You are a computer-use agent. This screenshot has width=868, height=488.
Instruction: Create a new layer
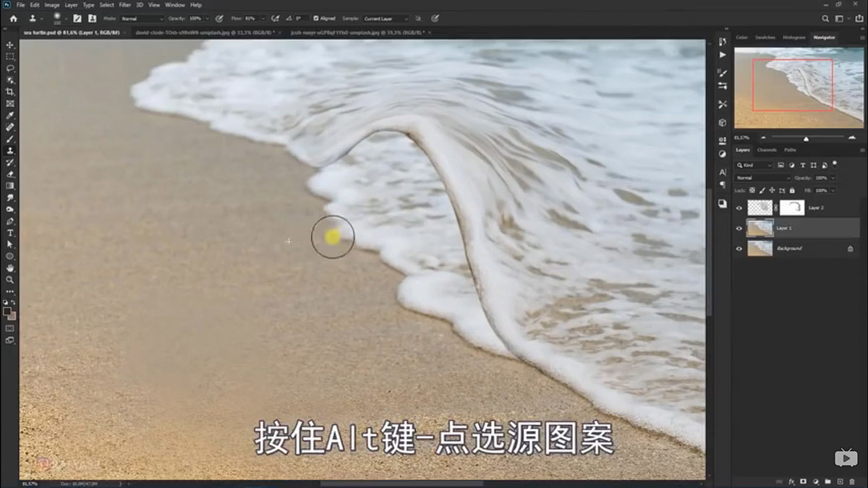click(x=840, y=481)
